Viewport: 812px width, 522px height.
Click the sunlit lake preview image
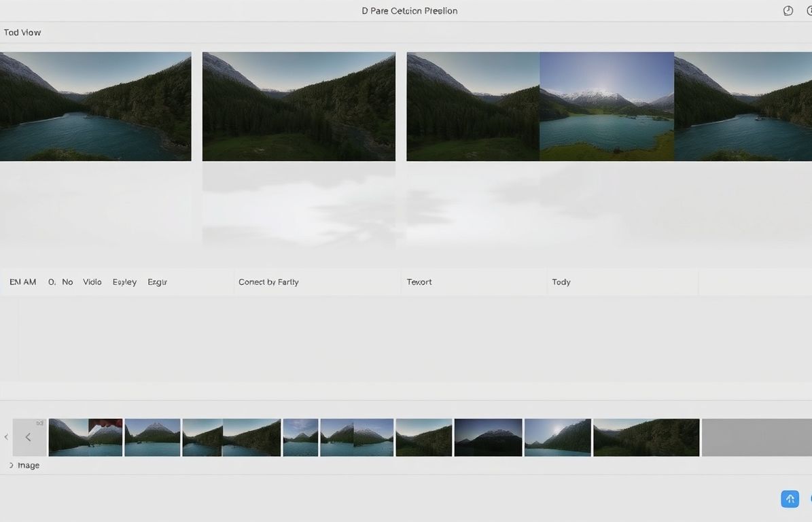[607, 105]
